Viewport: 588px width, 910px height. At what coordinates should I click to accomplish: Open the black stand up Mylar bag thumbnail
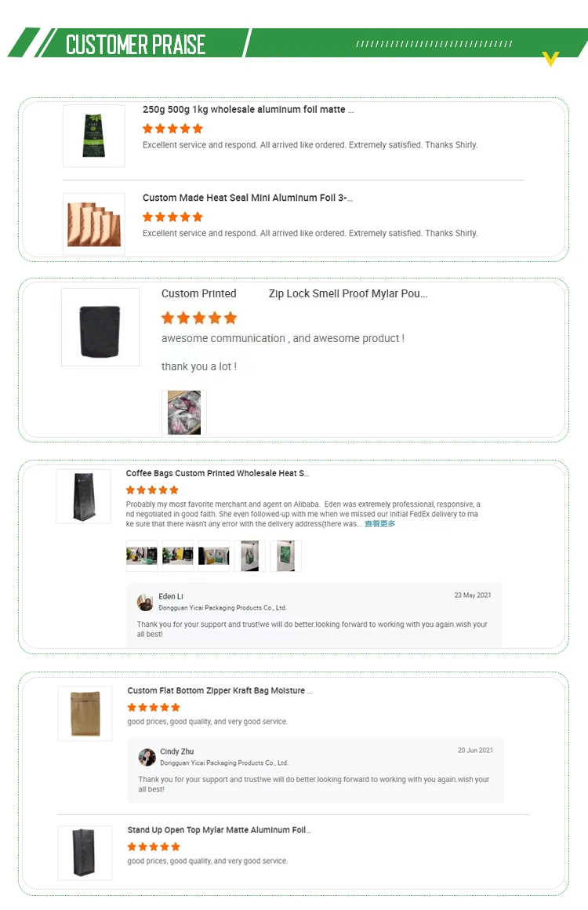85,853
